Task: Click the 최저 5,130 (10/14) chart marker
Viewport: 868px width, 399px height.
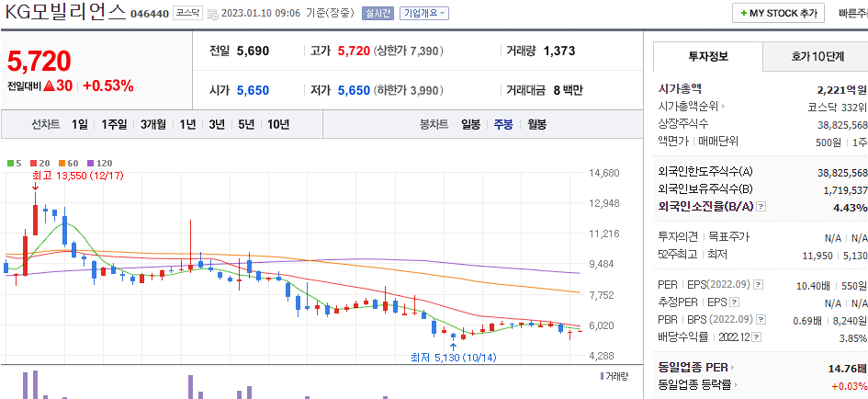Action: click(x=454, y=358)
